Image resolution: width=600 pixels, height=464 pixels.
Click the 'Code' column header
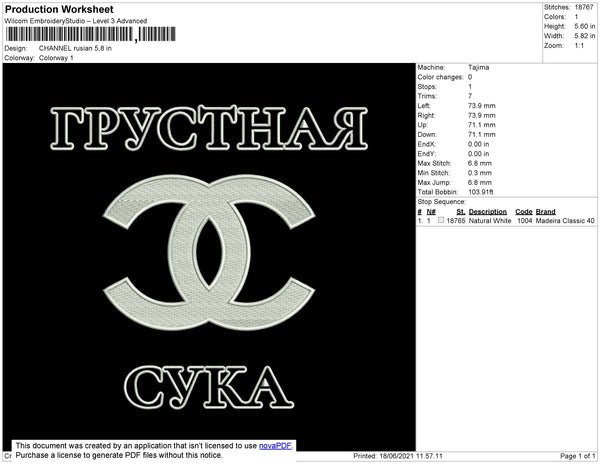coord(524,212)
